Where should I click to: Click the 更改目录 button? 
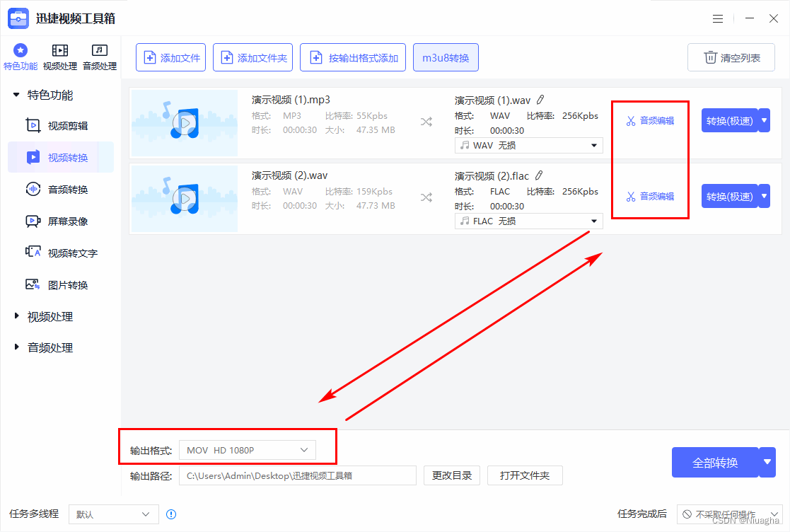[452, 475]
